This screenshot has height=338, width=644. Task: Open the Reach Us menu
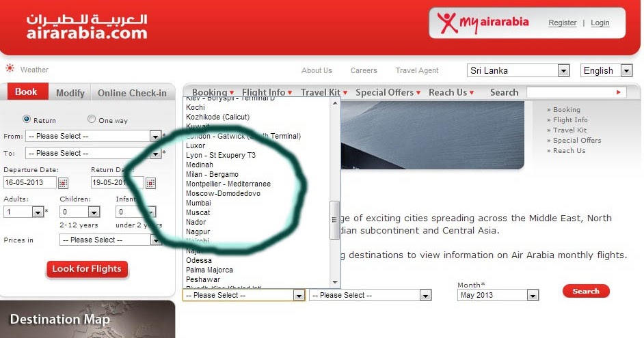[x=451, y=92]
